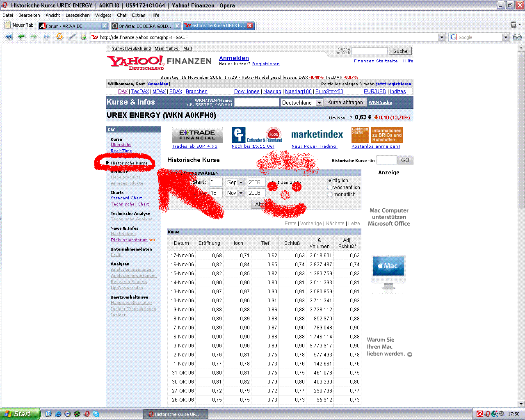The height and width of the screenshot is (420, 525).
Task: Open the Extras menu
Action: pyautogui.click(x=139, y=15)
